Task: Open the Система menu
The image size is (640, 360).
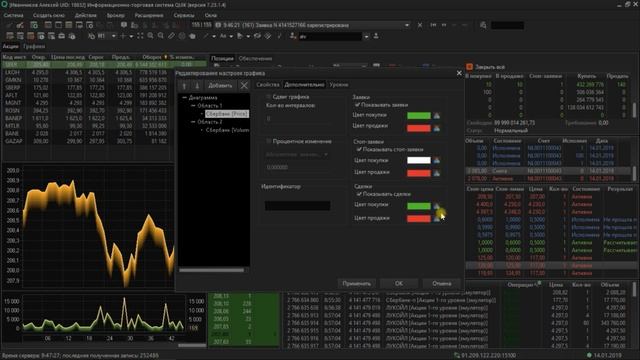Action: coord(13,15)
